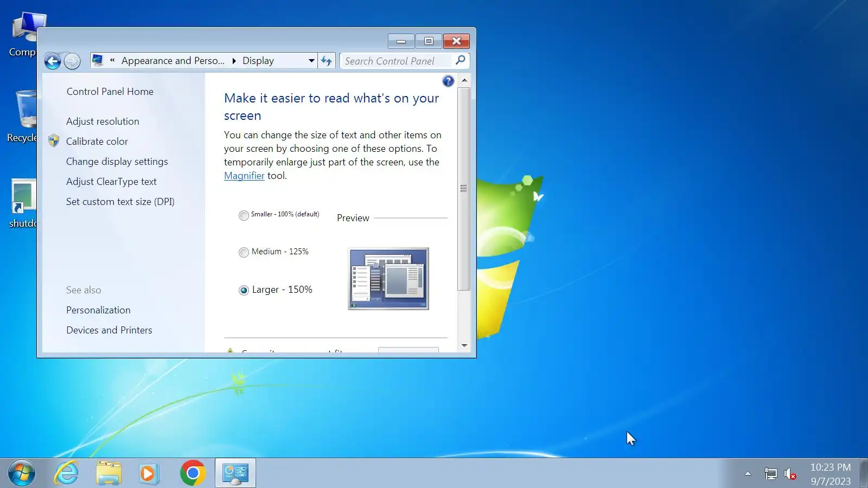Click the forward navigation arrow button

click(x=72, y=61)
